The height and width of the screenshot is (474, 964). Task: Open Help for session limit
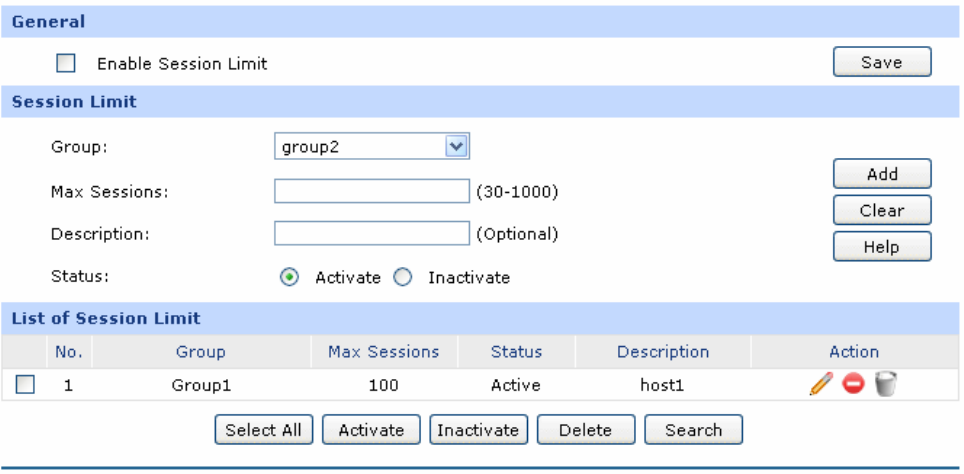pyautogui.click(x=882, y=247)
